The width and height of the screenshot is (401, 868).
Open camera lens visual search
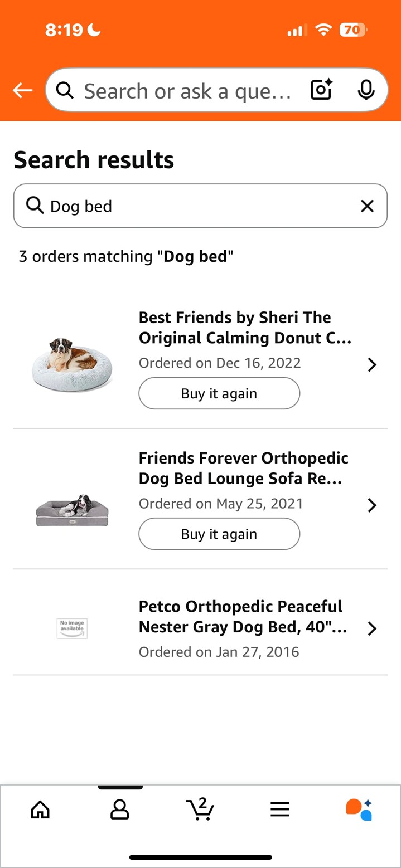point(321,90)
